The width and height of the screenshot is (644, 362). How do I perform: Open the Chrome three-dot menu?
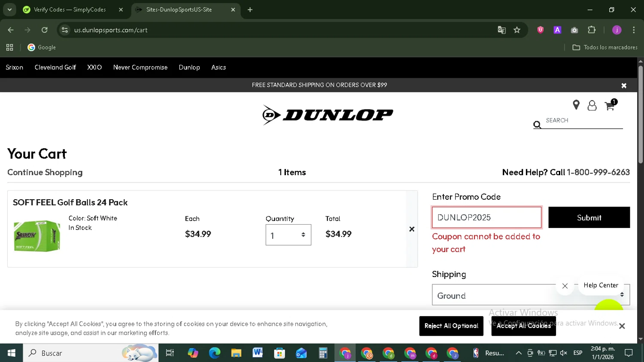click(x=634, y=30)
